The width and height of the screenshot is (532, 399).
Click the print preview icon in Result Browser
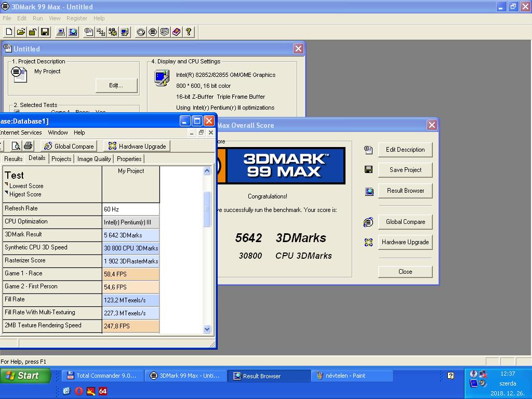coord(16,146)
